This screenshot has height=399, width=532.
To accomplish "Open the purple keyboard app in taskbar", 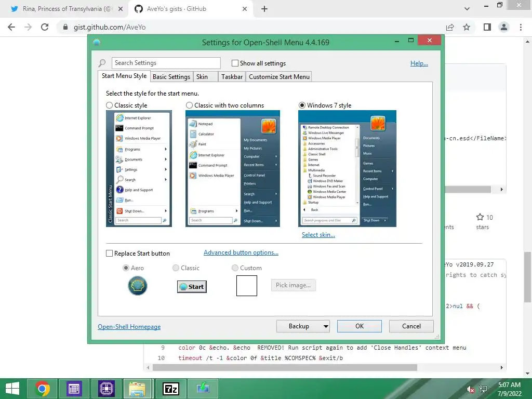I will point(74,389).
